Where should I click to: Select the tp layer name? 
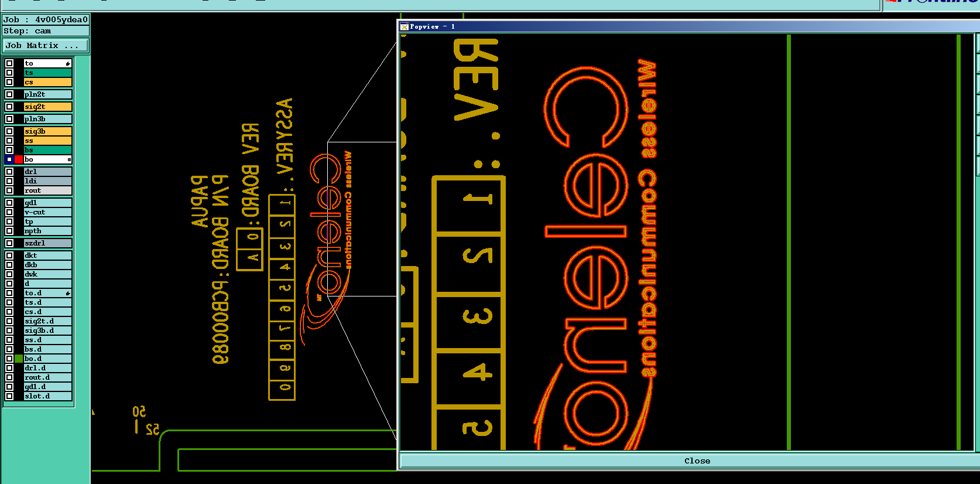click(x=47, y=221)
